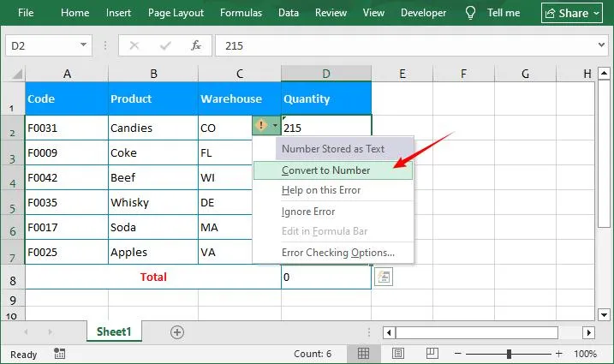Click the macro recording icon in status bar
The width and height of the screenshot is (614, 364).
tap(60, 354)
